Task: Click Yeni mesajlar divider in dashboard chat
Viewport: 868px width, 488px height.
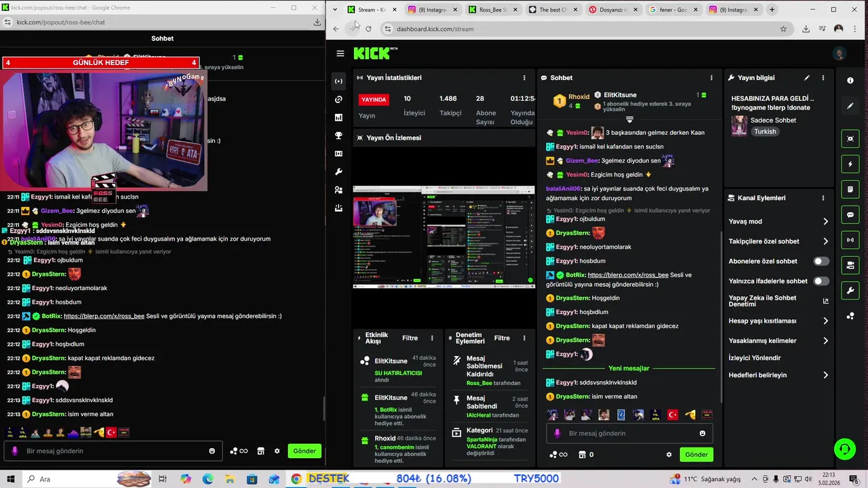Action: pos(629,369)
